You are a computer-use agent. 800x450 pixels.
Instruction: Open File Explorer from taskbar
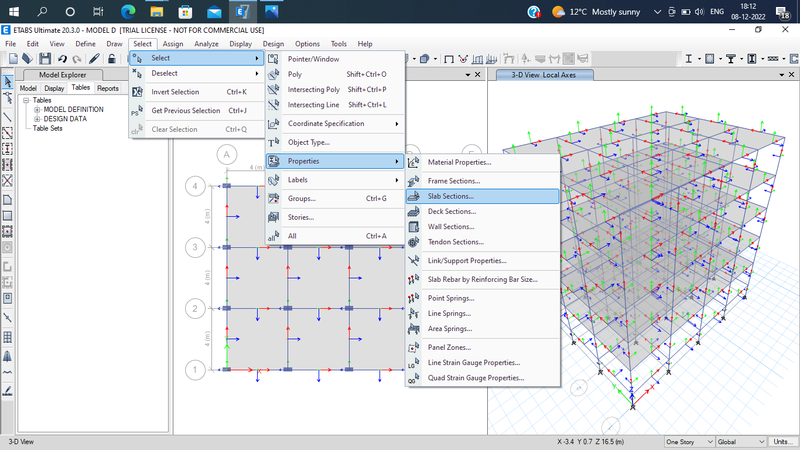157,11
